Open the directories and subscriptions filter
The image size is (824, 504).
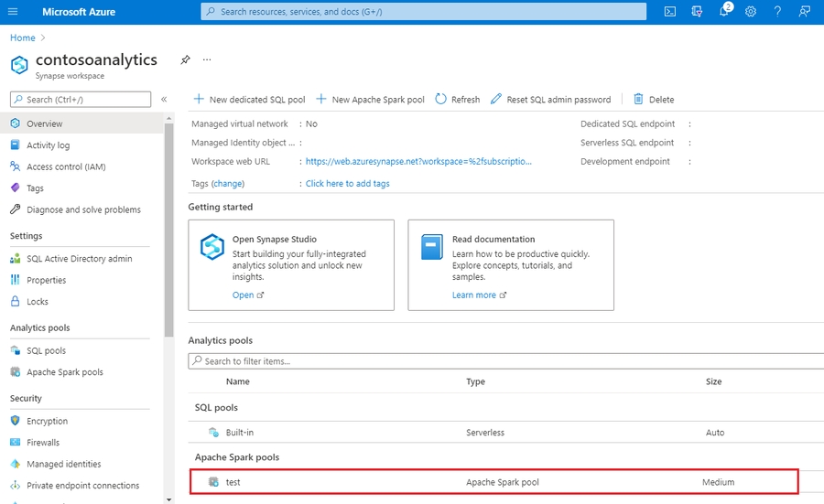click(x=697, y=12)
